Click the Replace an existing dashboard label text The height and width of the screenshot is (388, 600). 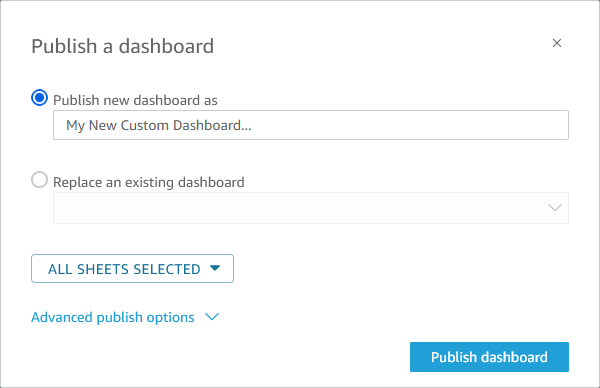(x=148, y=182)
